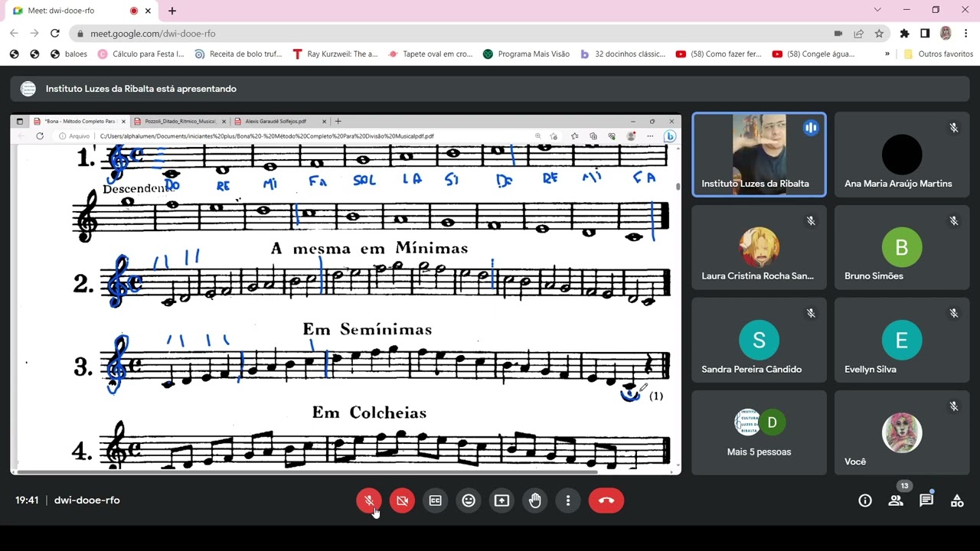The width and height of the screenshot is (980, 551).
Task: Toggle the browser side panel icon
Action: (925, 34)
